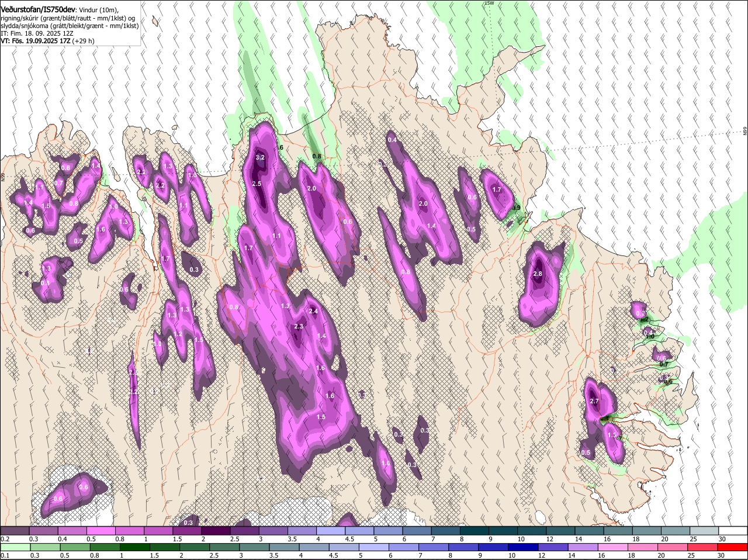
Task: Pick the darkest purple top-row swatch from 2 to 2.5
Action: tap(216, 531)
